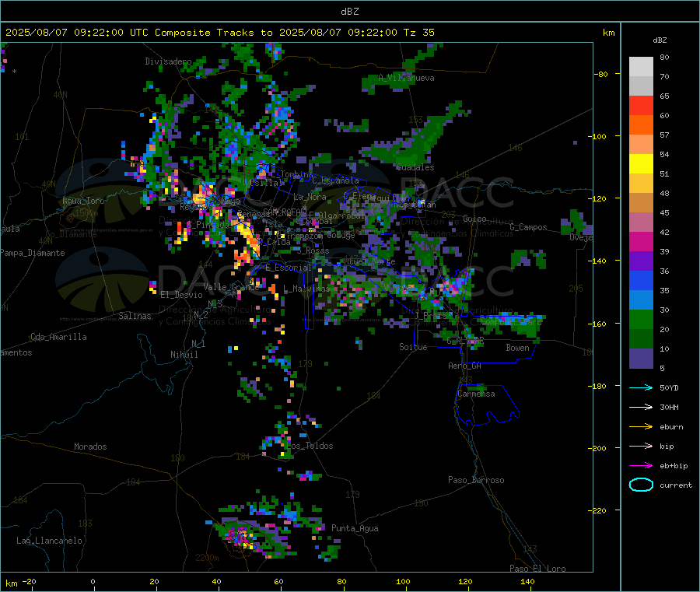700x592 pixels.
Task: Click the cyan 50YD arrow in legend
Action: pyautogui.click(x=641, y=387)
